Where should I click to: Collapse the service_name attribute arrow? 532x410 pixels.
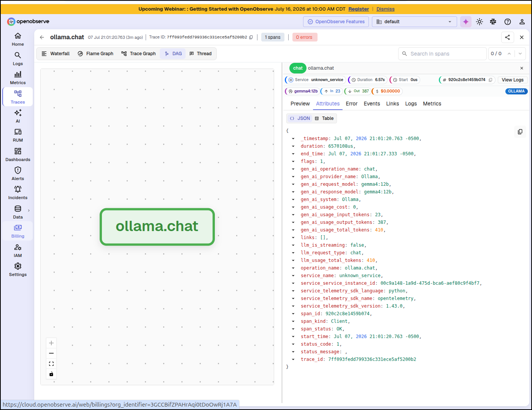293,276
